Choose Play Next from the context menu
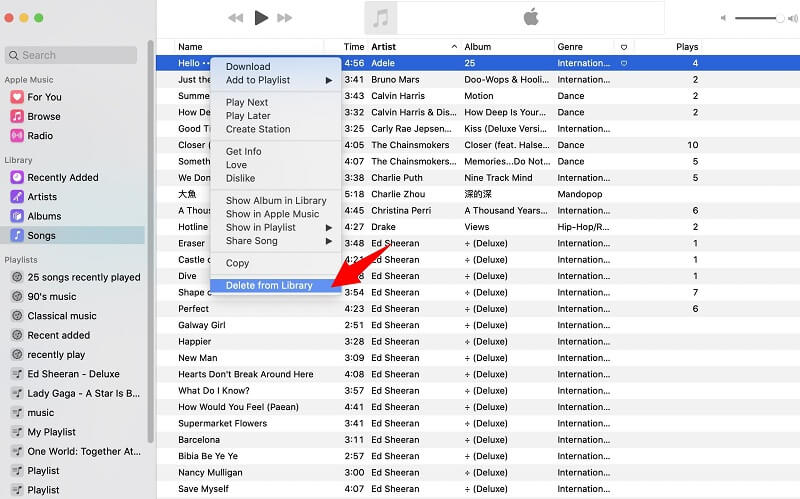This screenshot has width=800, height=499. click(247, 102)
